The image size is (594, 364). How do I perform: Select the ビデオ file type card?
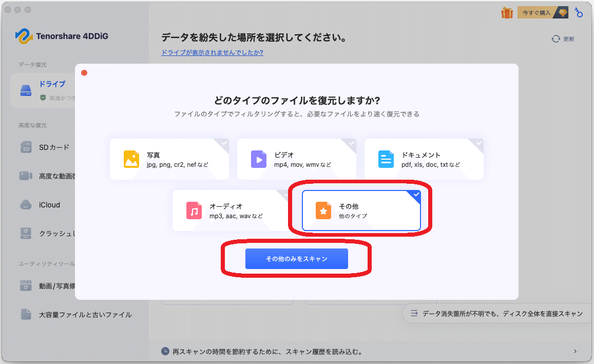tap(297, 159)
